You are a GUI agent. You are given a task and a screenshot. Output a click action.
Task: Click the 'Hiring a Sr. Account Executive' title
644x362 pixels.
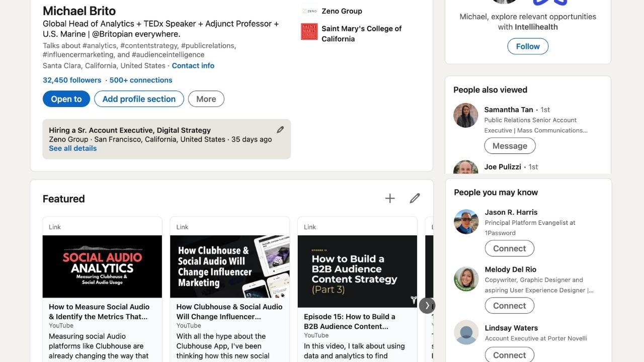click(x=130, y=130)
